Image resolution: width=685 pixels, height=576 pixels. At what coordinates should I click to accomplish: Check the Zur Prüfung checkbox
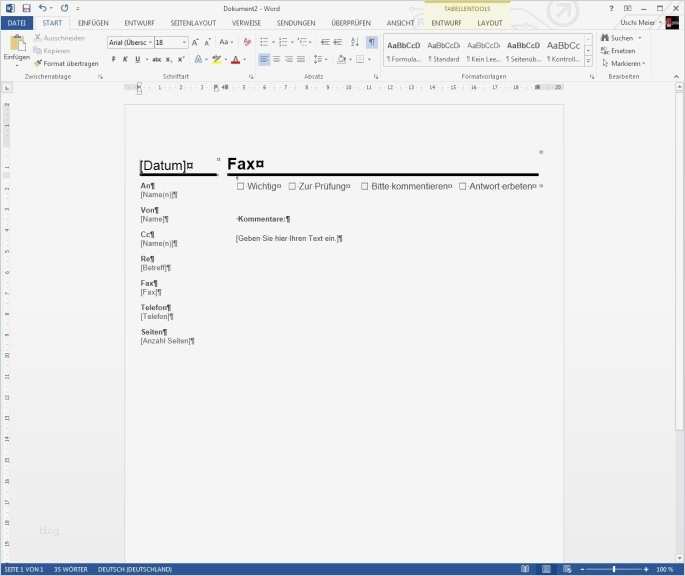point(292,187)
